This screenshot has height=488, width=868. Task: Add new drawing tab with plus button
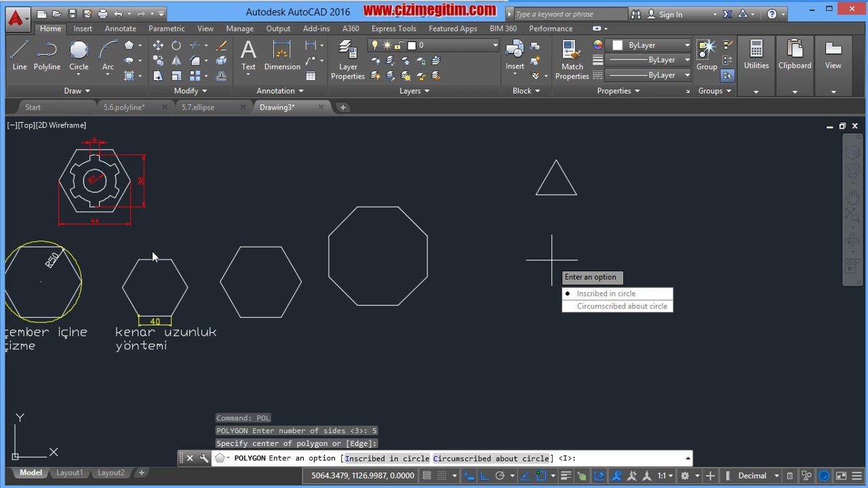coord(342,107)
